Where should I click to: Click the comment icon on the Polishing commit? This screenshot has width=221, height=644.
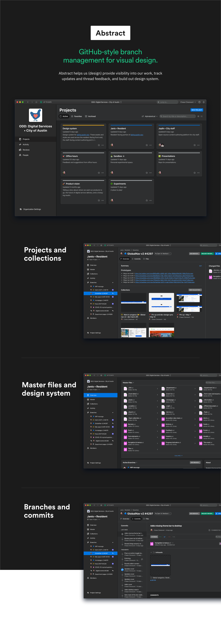coord(142,559)
